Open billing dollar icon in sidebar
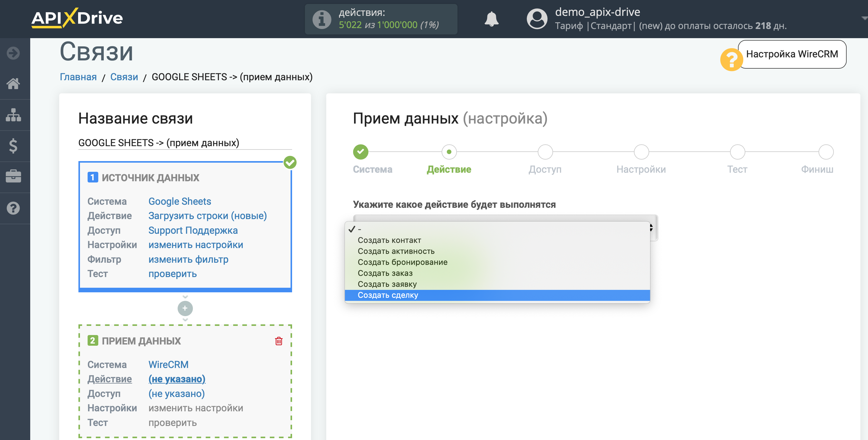This screenshot has width=868, height=440. point(13,146)
